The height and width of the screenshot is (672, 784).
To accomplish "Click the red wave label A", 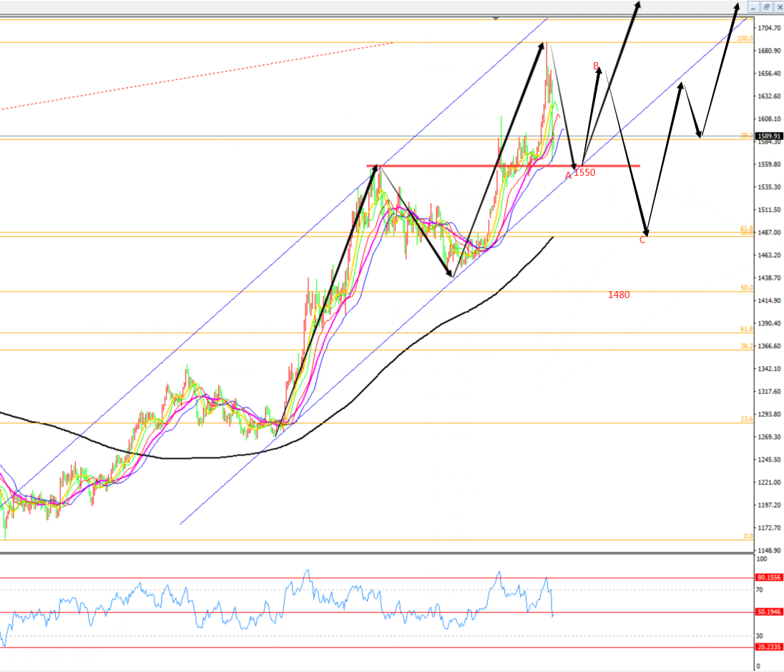I will pos(569,175).
